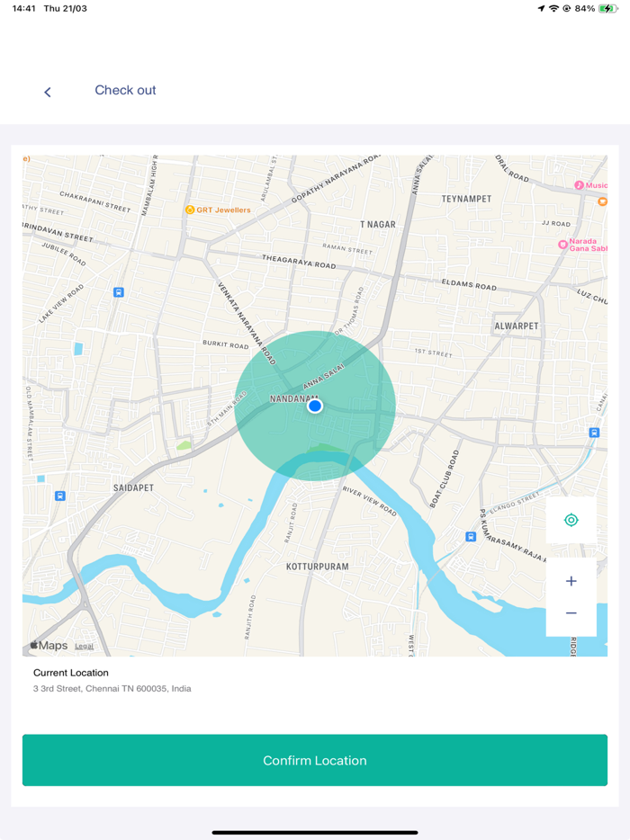Tap transit station icon near Kumarasamy Raja road
The image size is (630, 840).
[471, 536]
